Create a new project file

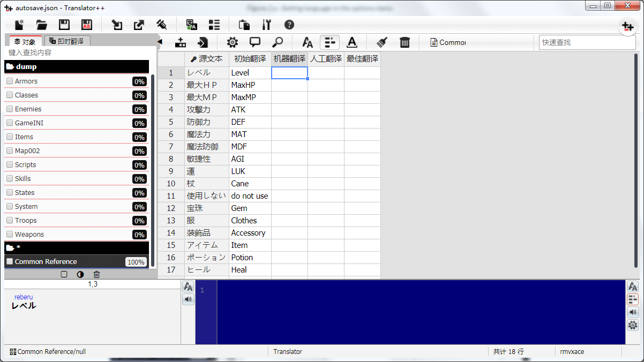pyautogui.click(x=19, y=25)
